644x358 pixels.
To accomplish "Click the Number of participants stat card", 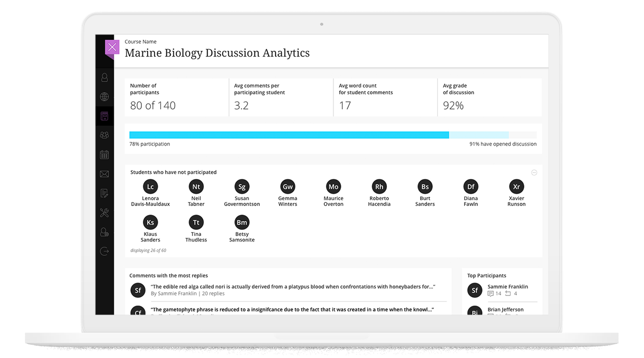I will [176, 97].
